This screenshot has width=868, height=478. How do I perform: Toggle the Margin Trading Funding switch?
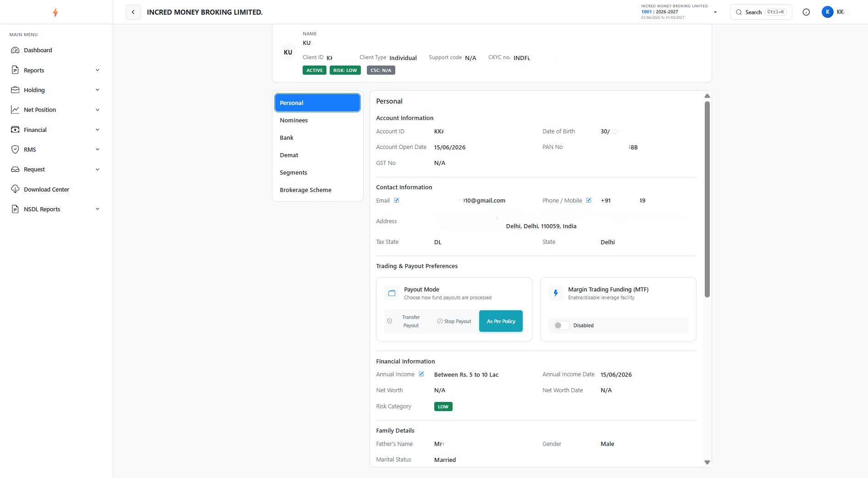pyautogui.click(x=562, y=325)
